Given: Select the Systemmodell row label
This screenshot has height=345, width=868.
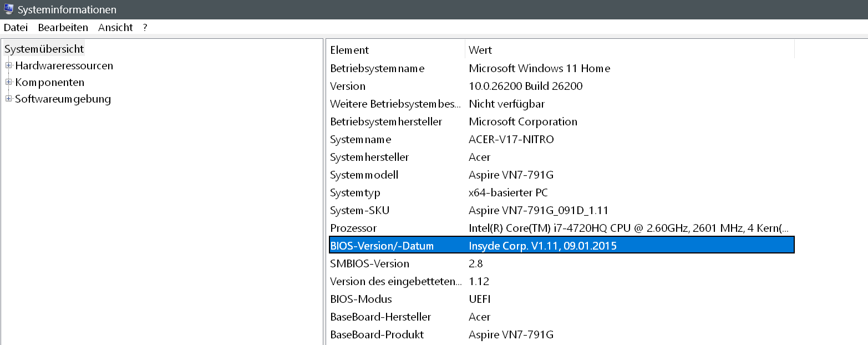Looking at the screenshot, I should coord(364,175).
